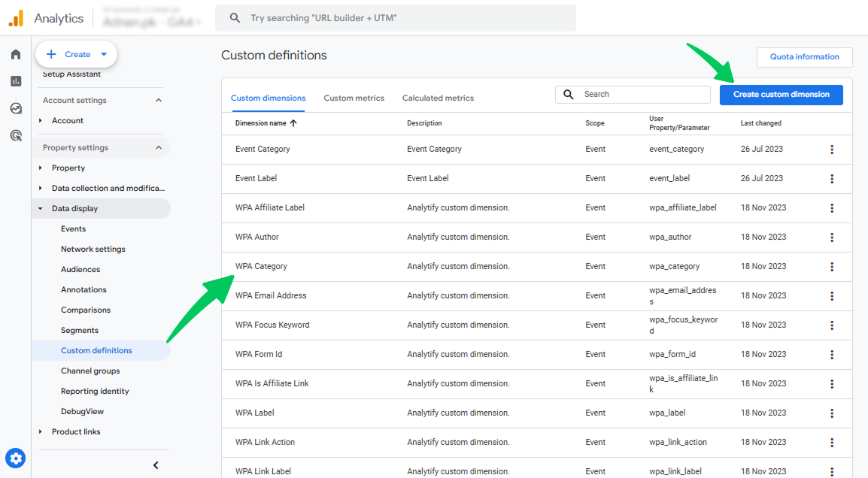Expand the Product links item
The height and width of the screenshot is (478, 868).
click(41, 431)
